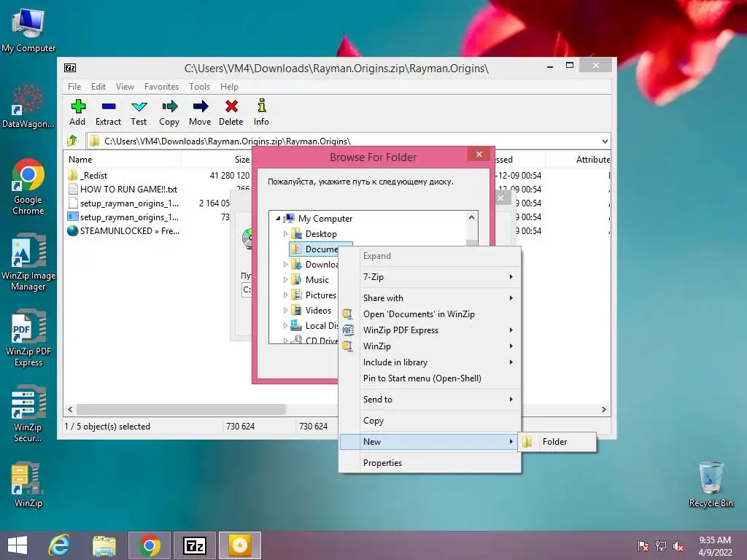Open the Tools menu
The image size is (747, 560).
point(199,87)
